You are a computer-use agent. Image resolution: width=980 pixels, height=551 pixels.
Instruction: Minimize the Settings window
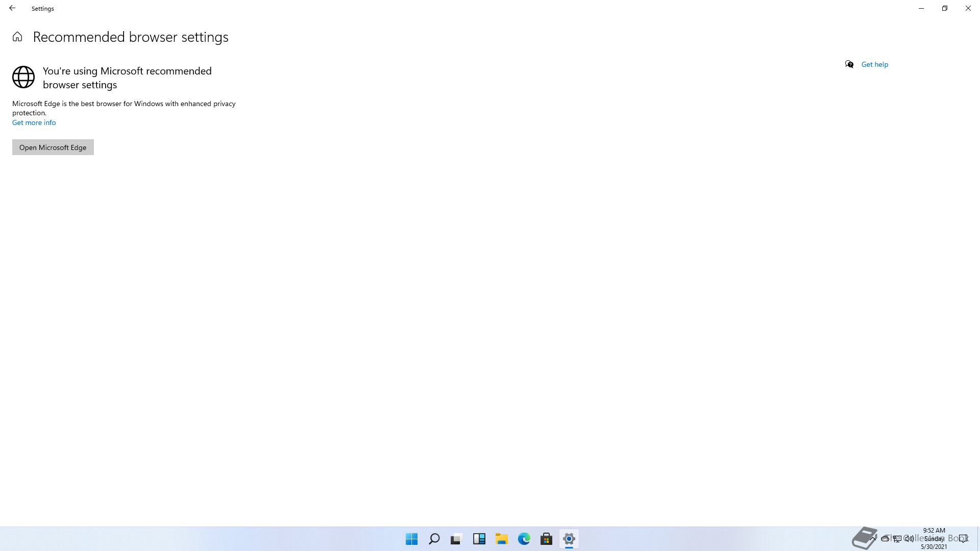click(x=921, y=8)
